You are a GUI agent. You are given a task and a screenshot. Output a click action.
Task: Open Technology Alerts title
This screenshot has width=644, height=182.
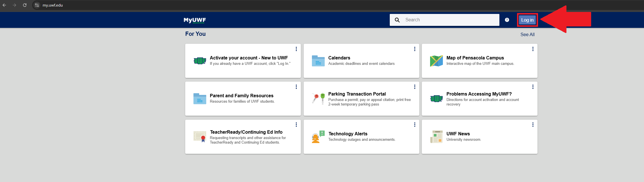348,134
